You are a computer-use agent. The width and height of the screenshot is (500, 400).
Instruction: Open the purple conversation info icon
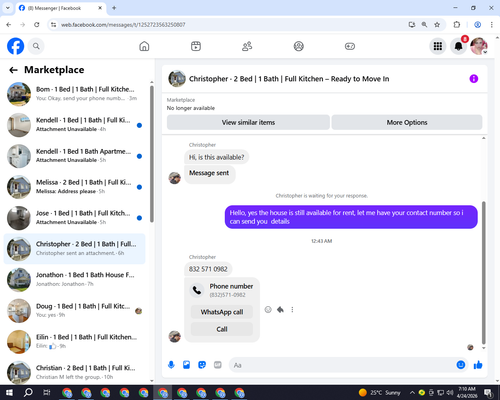[474, 79]
